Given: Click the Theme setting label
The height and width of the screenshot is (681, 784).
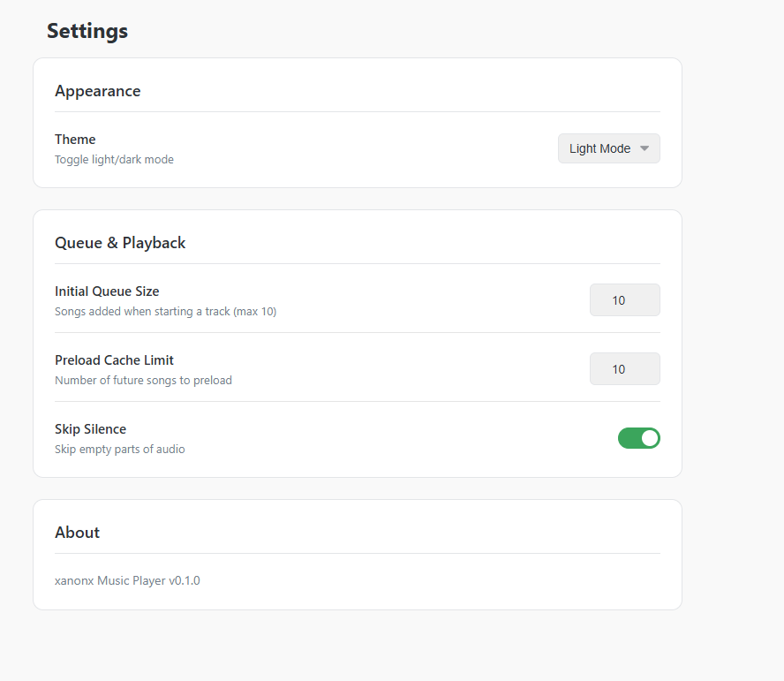Looking at the screenshot, I should click(x=75, y=140).
